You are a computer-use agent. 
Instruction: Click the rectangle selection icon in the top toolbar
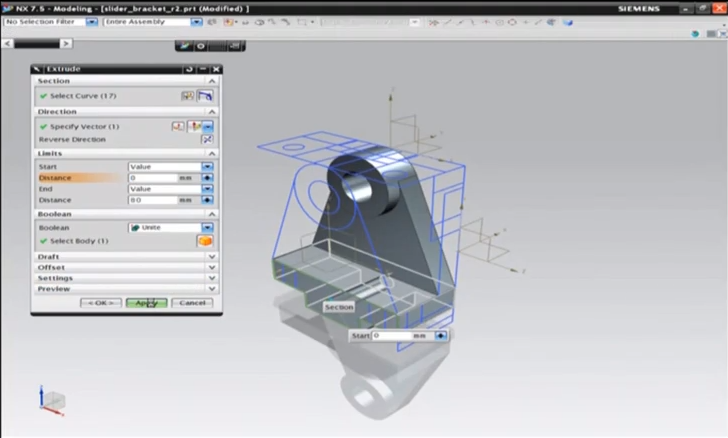point(302,22)
